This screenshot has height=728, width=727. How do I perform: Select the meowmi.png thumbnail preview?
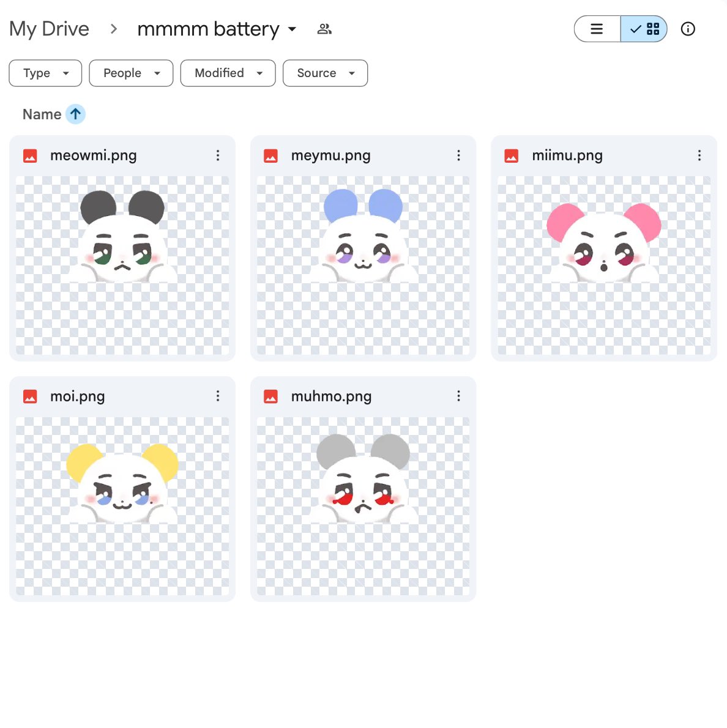122,266
